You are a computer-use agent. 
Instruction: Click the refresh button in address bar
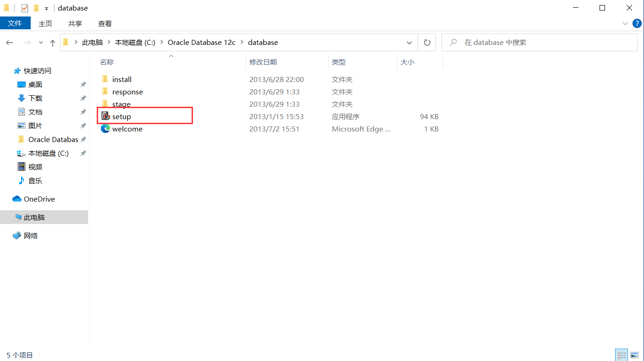(x=427, y=42)
